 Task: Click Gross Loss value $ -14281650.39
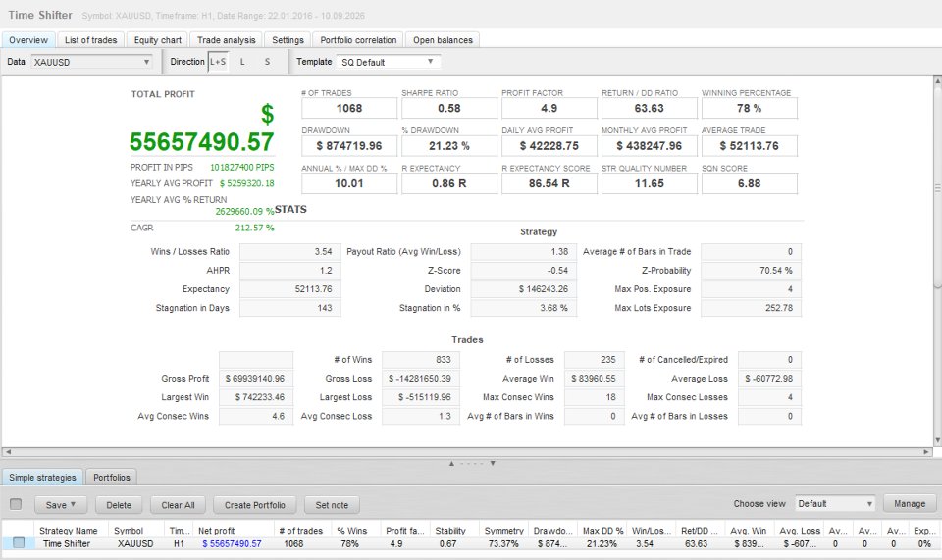(419, 379)
